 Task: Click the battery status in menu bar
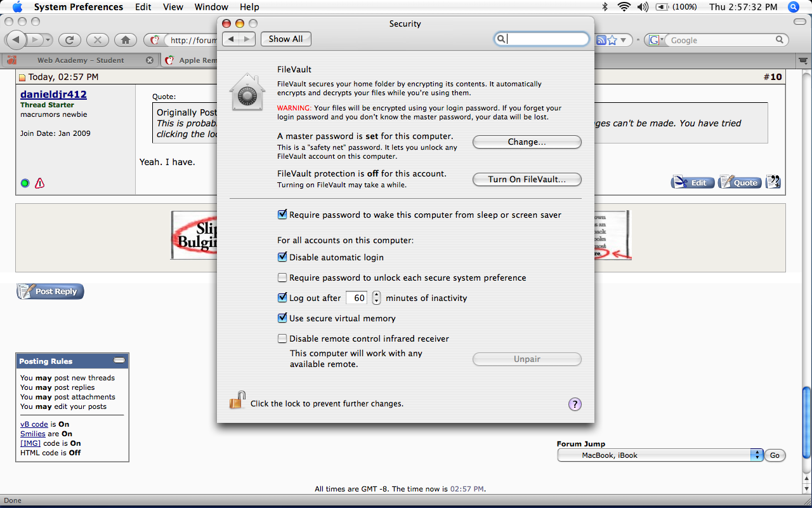(676, 7)
